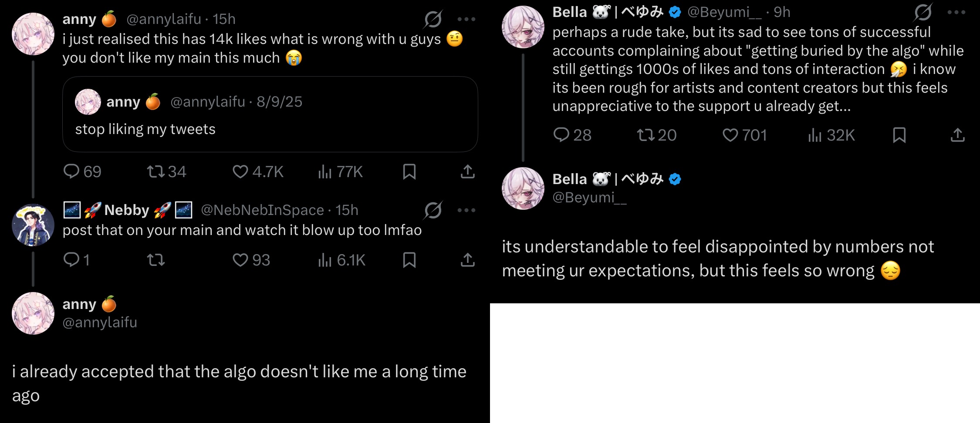The image size is (980, 423).
Task: Open @NebNebInSpace profile handle link
Action: (262, 211)
